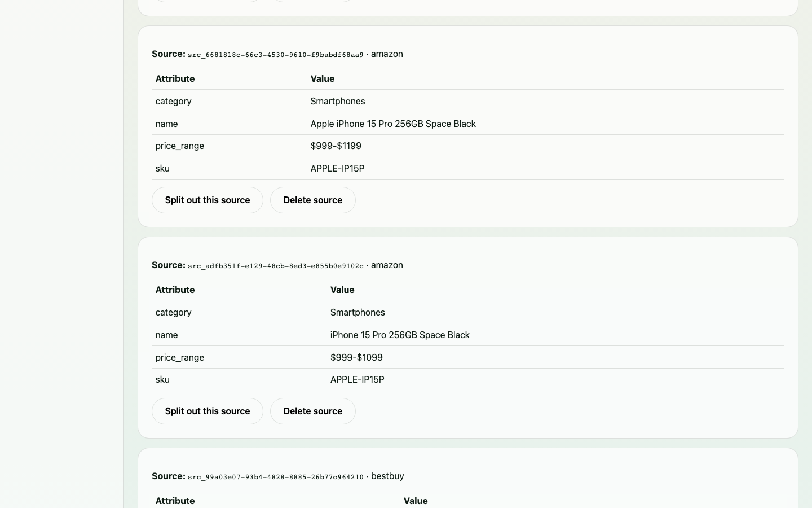Click 'Apple iPhone 15 Pro 256GB Space Black' value
This screenshot has height=508, width=812.
point(393,124)
